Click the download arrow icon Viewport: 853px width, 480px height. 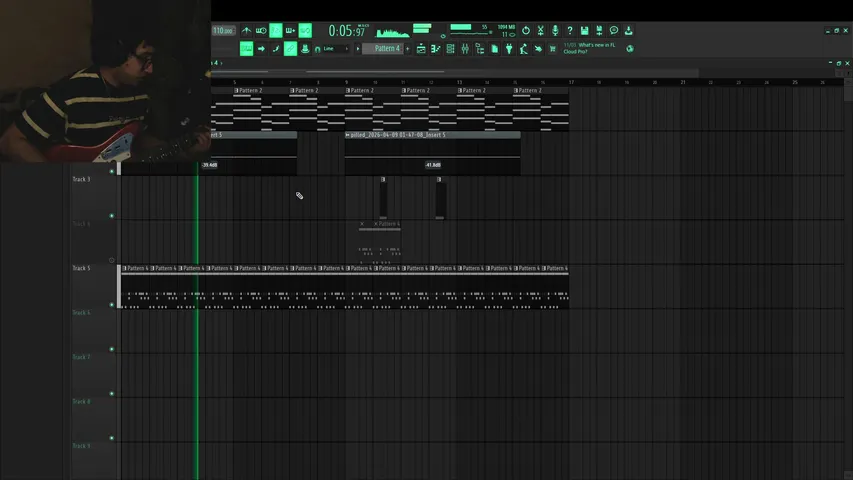pos(628,30)
